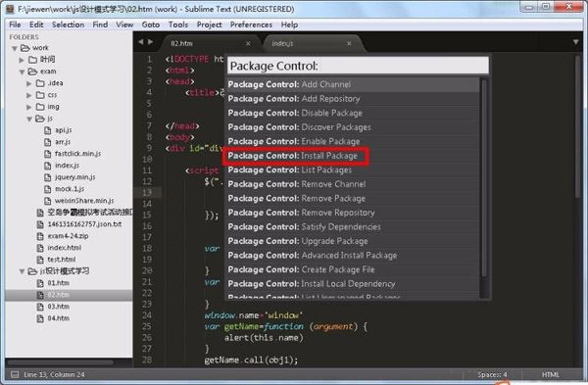Collapse the work folder in sidebar

15,48
